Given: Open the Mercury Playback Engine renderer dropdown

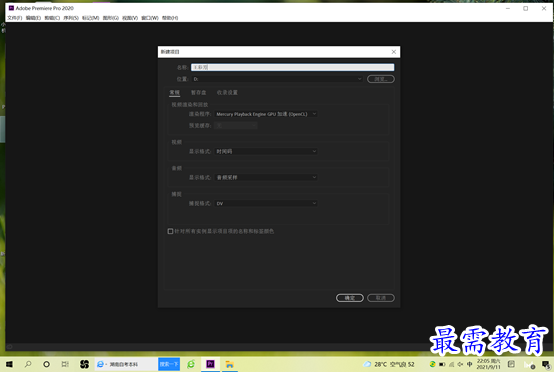Looking at the screenshot, I should point(266,114).
